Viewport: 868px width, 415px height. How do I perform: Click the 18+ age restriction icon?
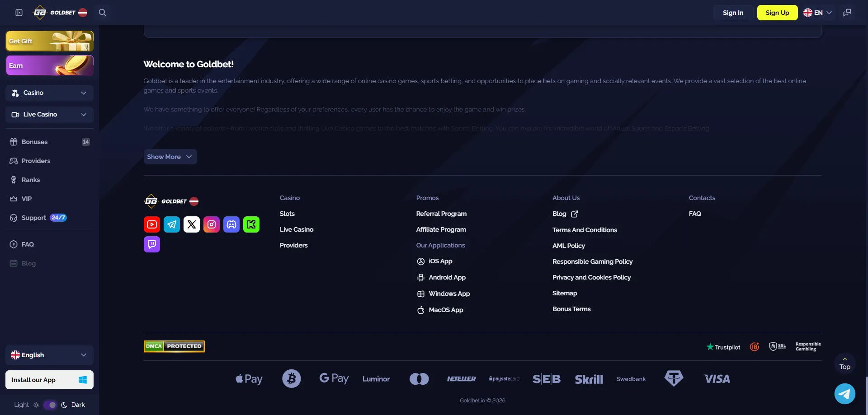(755, 347)
